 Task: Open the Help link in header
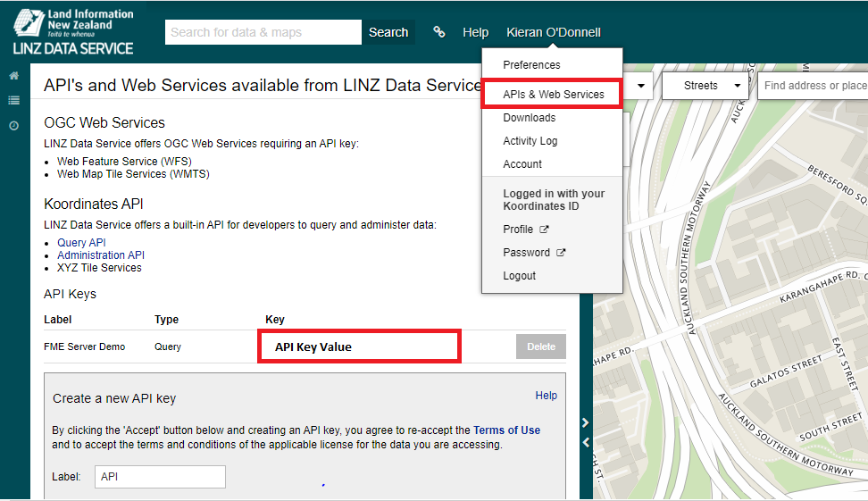(475, 32)
